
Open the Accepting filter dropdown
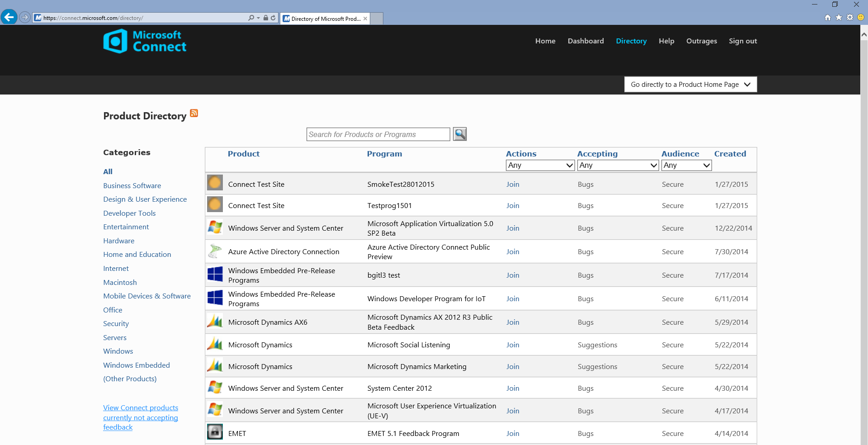(618, 166)
